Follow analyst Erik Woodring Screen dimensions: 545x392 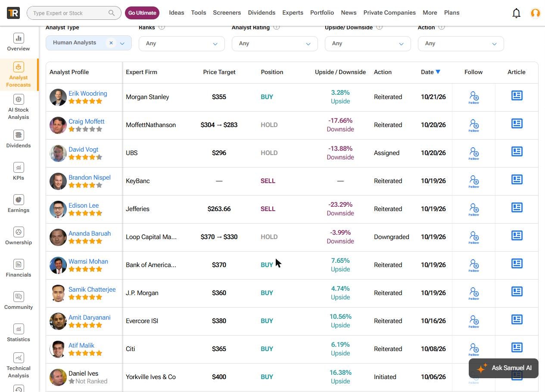point(473,97)
